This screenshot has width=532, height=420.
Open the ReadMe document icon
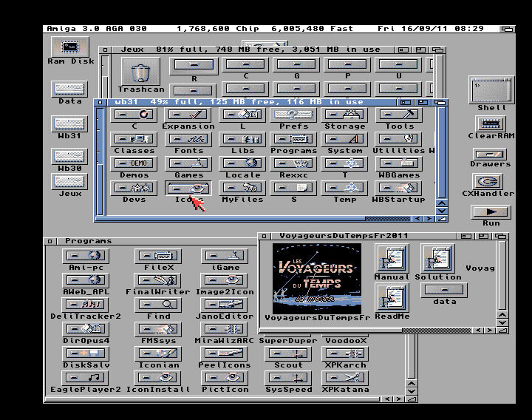[391, 299]
